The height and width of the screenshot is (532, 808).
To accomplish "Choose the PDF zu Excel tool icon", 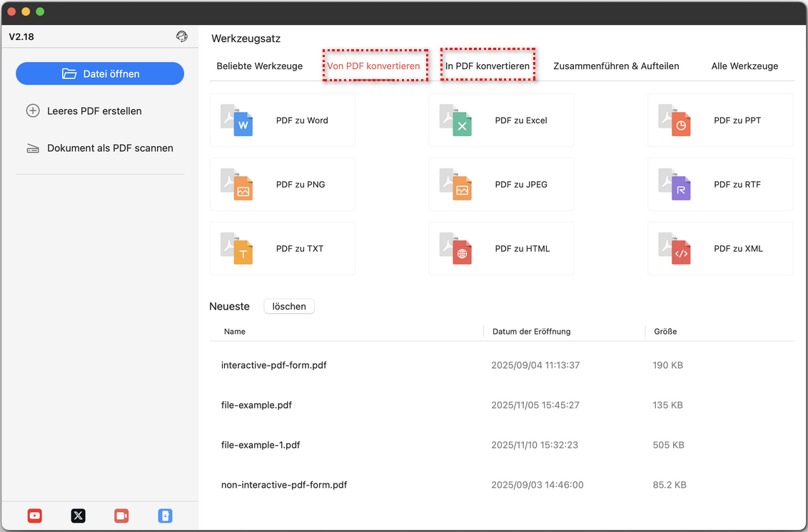I will [x=456, y=121].
